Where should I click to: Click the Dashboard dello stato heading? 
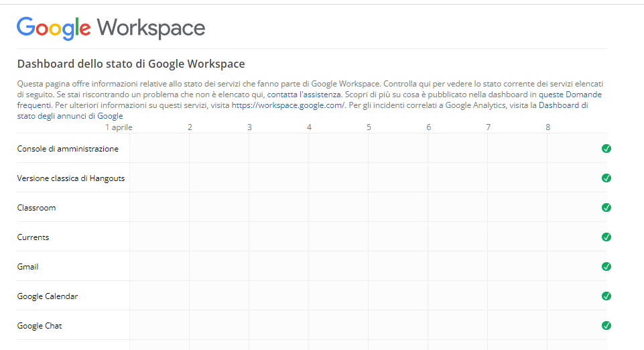pos(131,64)
